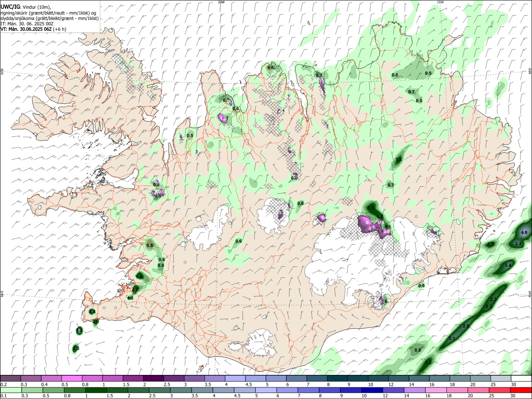
Task: Click the bright pink 0.5 swatch in upper legend row
Action: (x=71, y=378)
